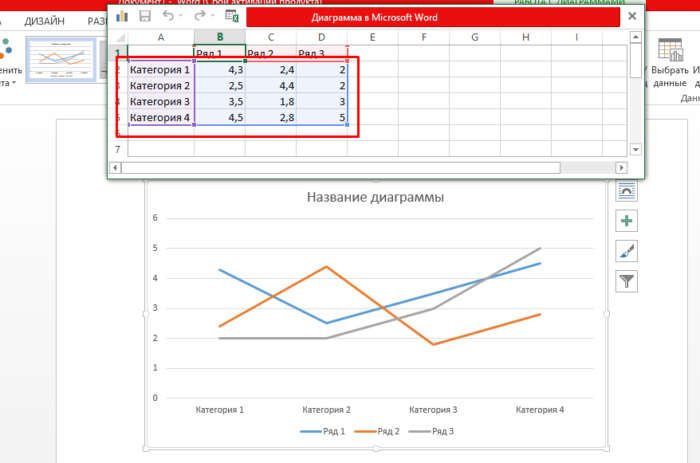
Task: Select column C header
Action: click(x=271, y=37)
